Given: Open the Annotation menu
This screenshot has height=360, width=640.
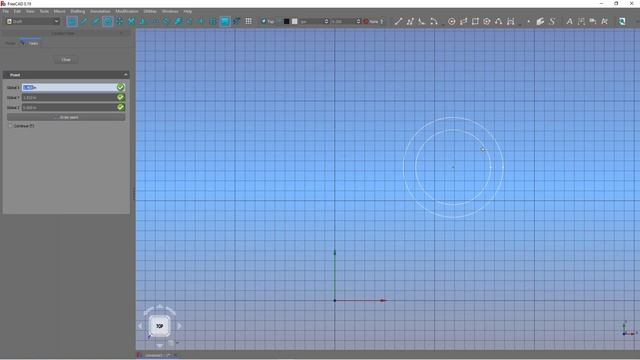Looking at the screenshot, I should point(100,11).
